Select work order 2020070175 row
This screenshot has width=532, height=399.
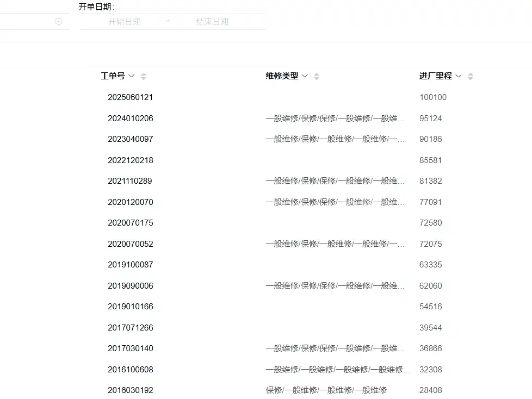266,223
